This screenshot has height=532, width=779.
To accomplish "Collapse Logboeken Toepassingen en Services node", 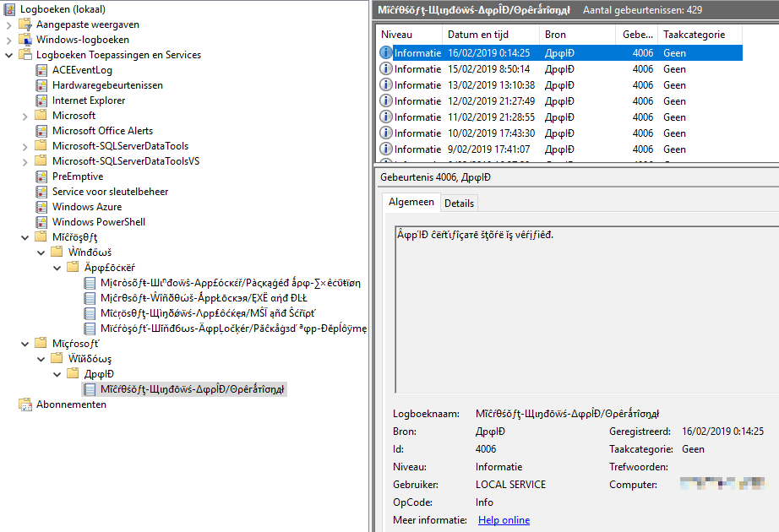I will (8, 55).
